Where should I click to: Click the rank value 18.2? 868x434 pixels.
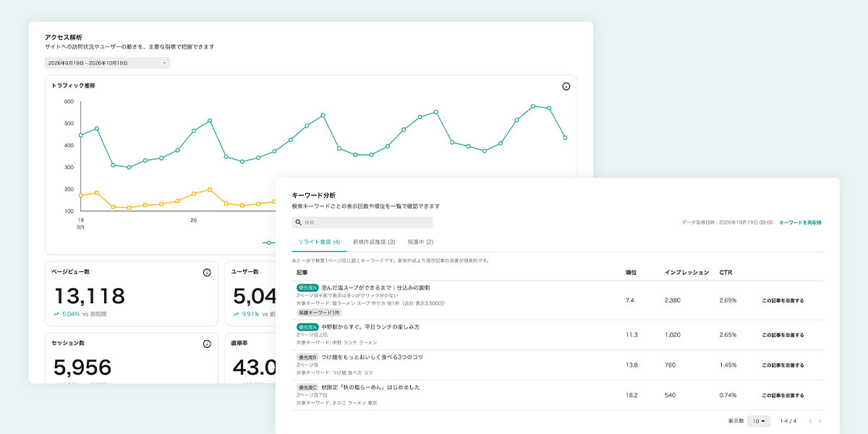pos(631,396)
